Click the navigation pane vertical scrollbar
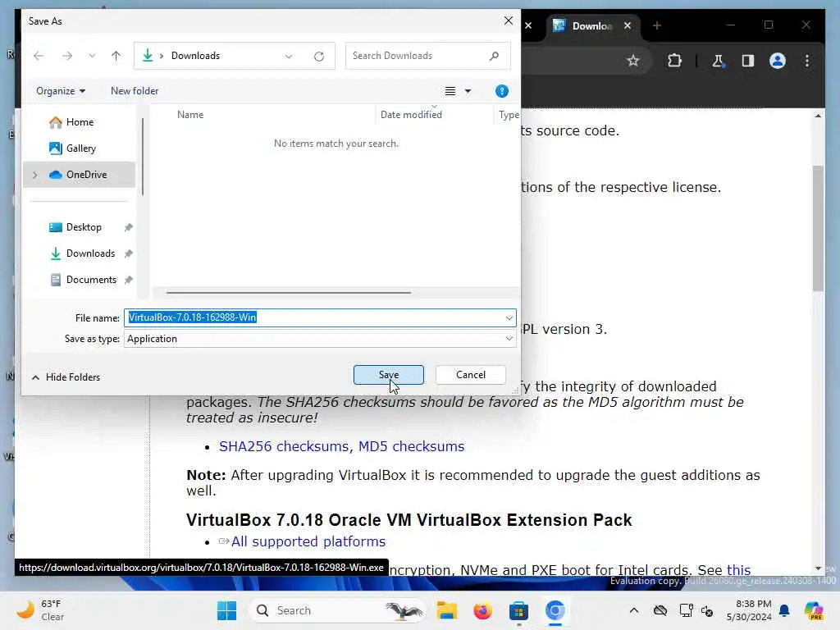This screenshot has height=630, width=840. coord(143,157)
